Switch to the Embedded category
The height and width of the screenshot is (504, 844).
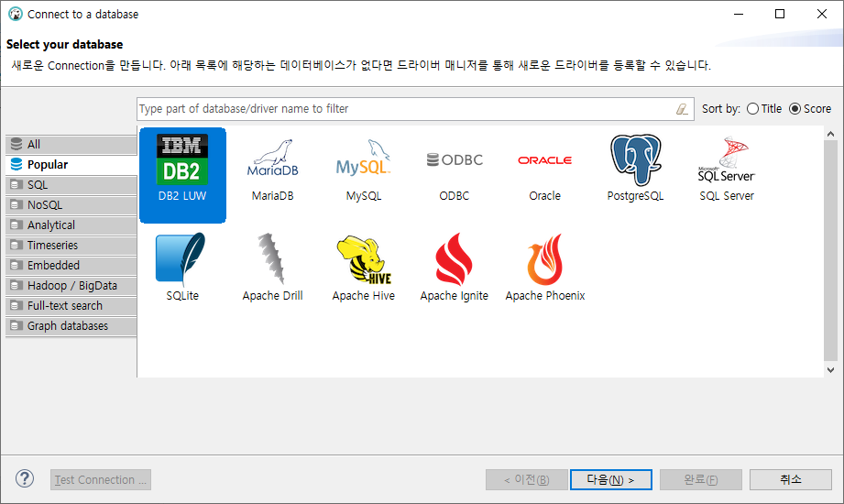click(71, 266)
